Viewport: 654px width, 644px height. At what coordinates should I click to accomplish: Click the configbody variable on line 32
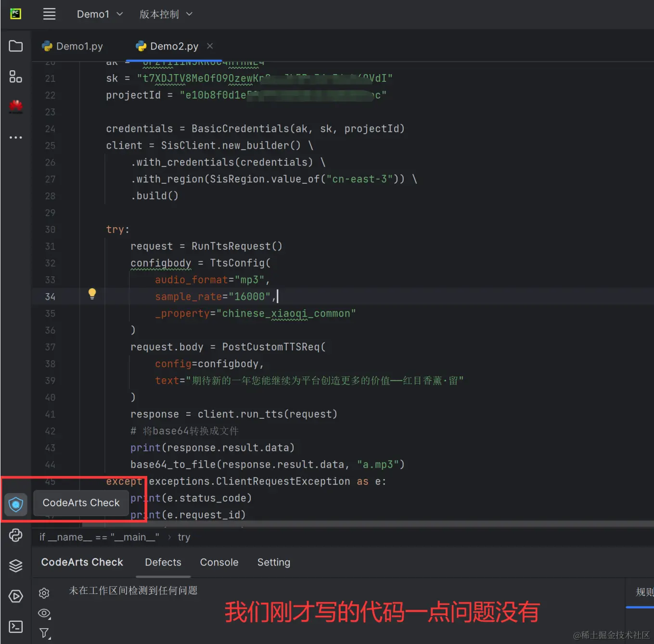[161, 263]
